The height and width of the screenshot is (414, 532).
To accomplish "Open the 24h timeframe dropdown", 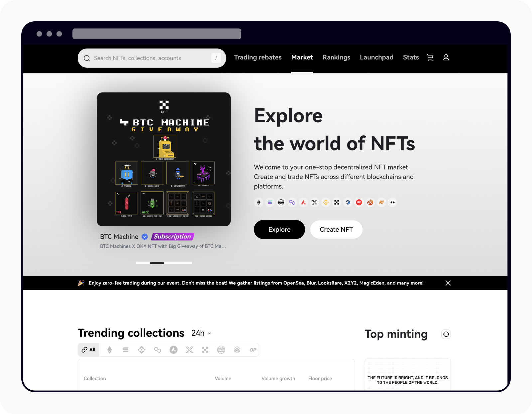I will pyautogui.click(x=200, y=333).
